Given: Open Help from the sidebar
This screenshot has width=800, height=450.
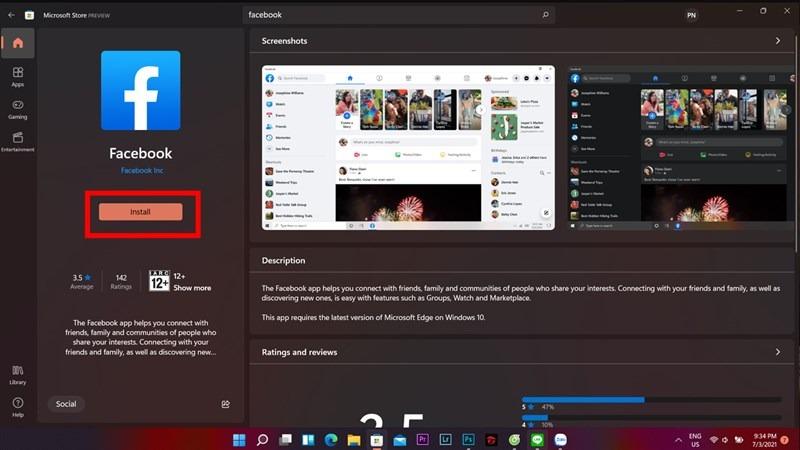Looking at the screenshot, I should (x=18, y=407).
